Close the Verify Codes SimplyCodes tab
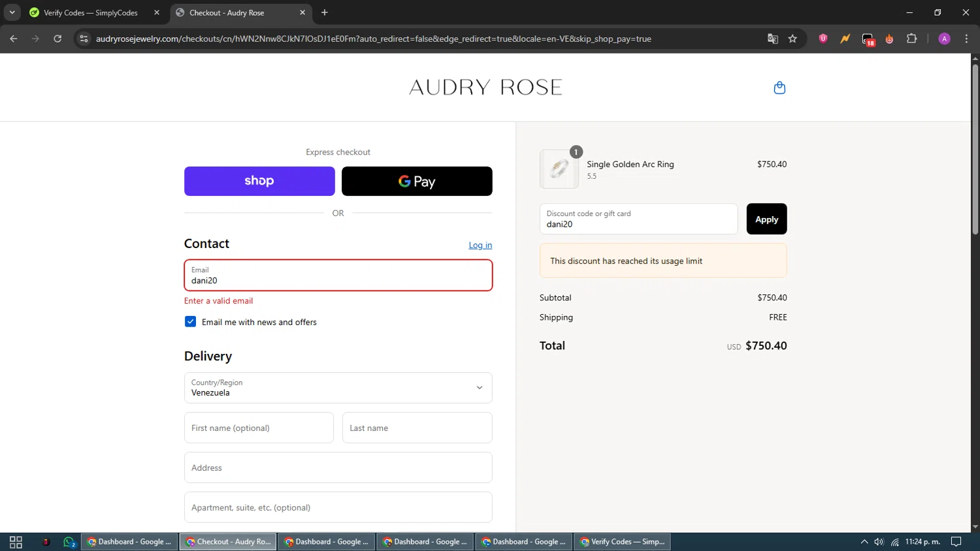The height and width of the screenshot is (551, 980). [157, 12]
